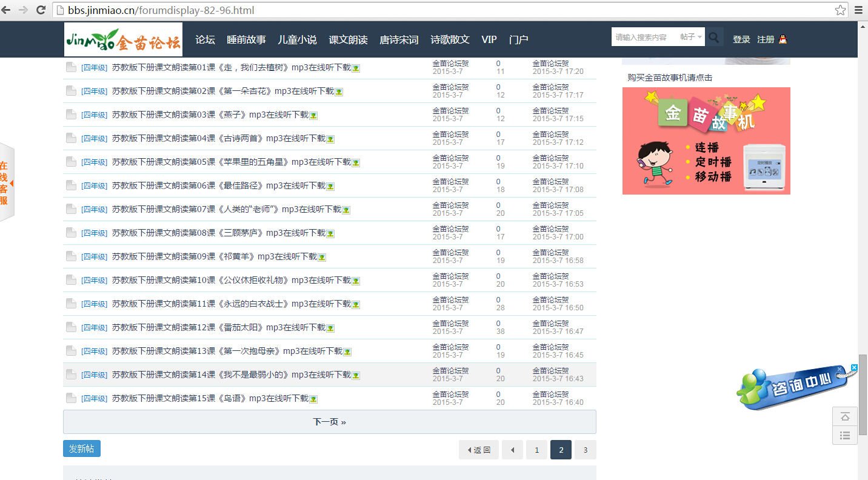Image resolution: width=868 pixels, height=480 pixels.
Task: Open thread 第12课《番茄太阳》
Action: tap(219, 327)
